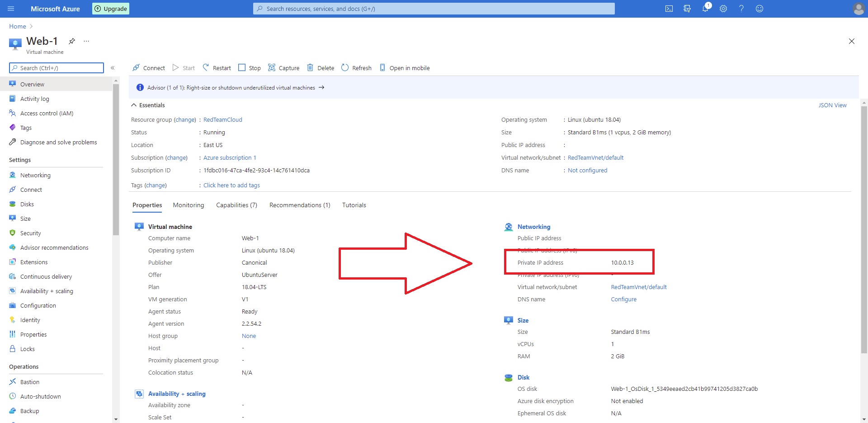The image size is (868, 423).
Task: Open Advisor recommendations in the sidebar
Action: click(x=54, y=247)
